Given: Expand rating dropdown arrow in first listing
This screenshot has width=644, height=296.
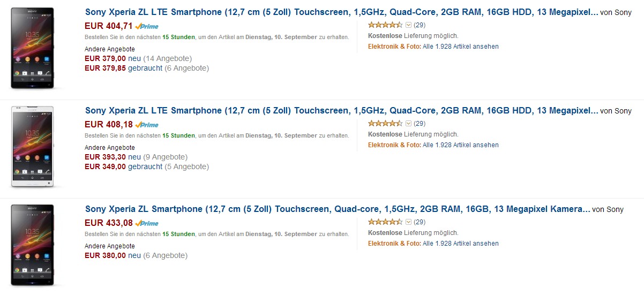Looking at the screenshot, I should 408,25.
